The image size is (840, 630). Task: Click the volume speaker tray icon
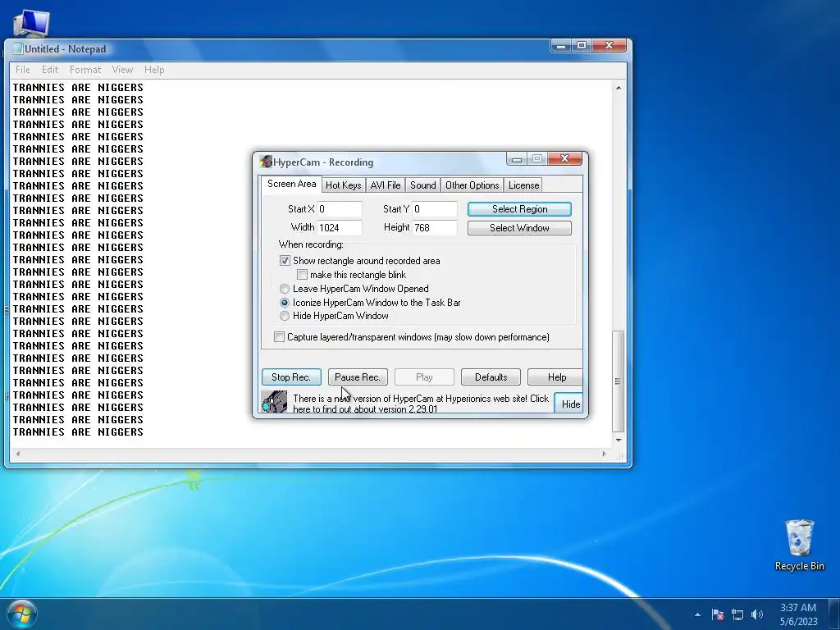tap(757, 614)
